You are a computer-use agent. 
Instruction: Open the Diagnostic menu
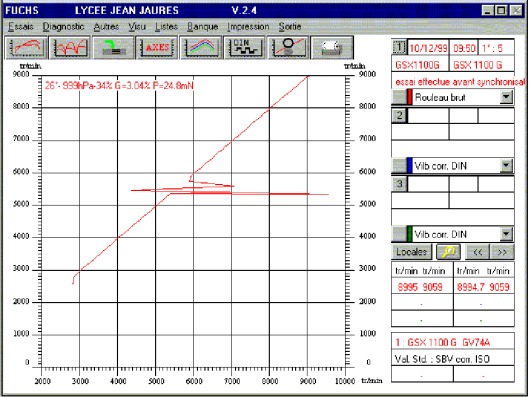tap(63, 27)
